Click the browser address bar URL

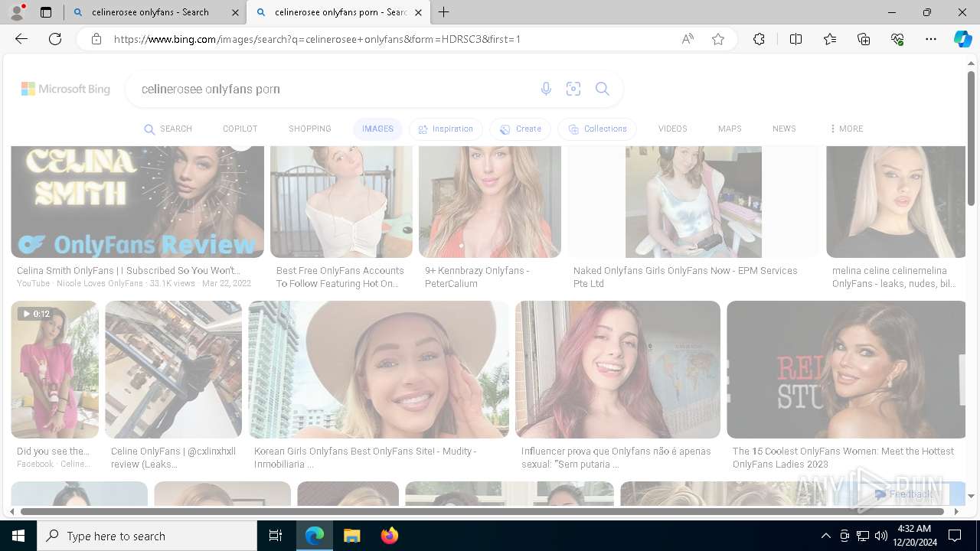pyautogui.click(x=390, y=39)
